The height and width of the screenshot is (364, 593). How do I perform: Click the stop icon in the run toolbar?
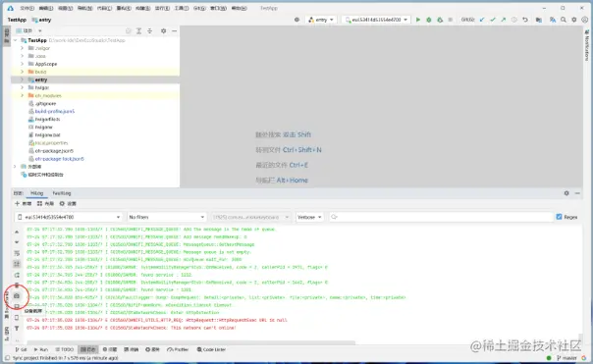tap(450, 20)
